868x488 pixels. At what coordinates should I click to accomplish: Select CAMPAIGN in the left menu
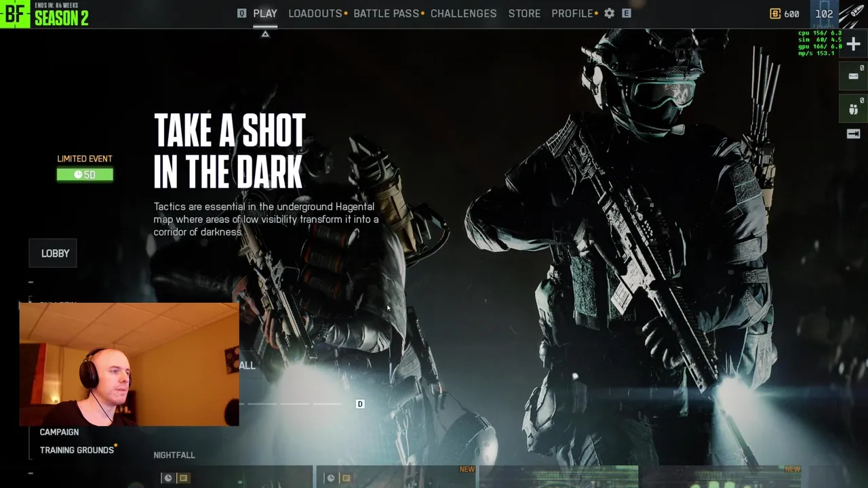[59, 432]
